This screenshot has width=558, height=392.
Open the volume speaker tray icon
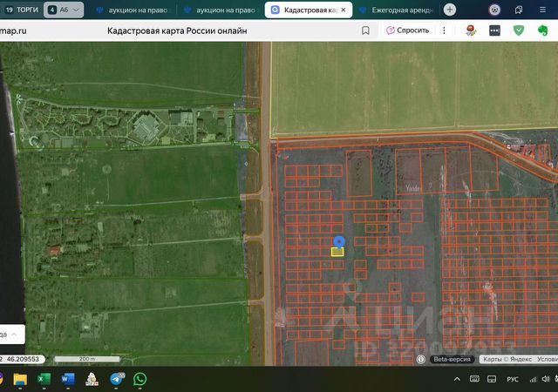pyautogui.click(x=546, y=379)
